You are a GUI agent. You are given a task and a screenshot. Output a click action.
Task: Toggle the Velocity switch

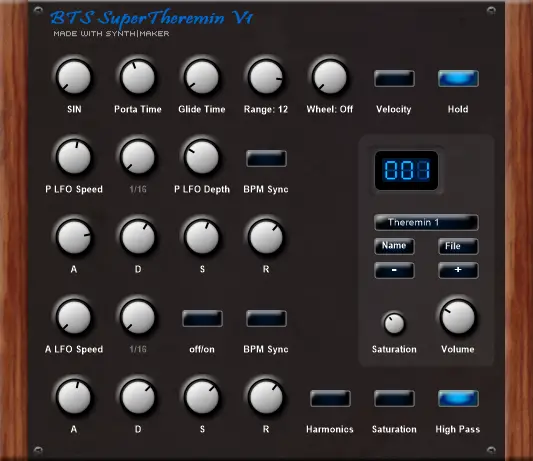[394, 79]
